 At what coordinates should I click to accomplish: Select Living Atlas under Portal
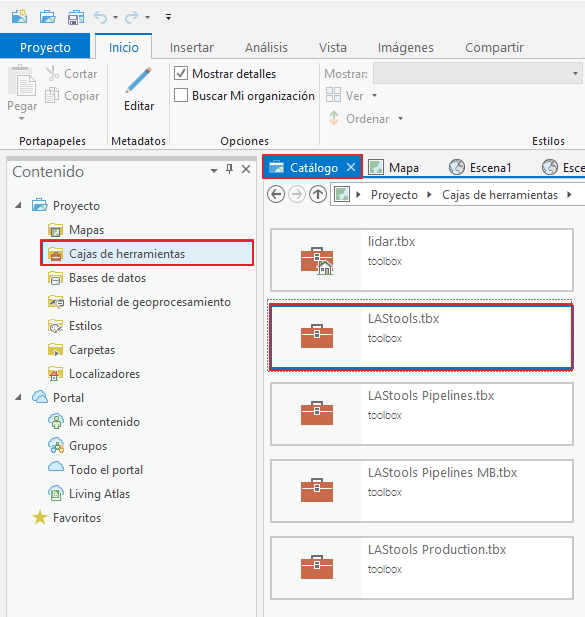click(x=100, y=493)
